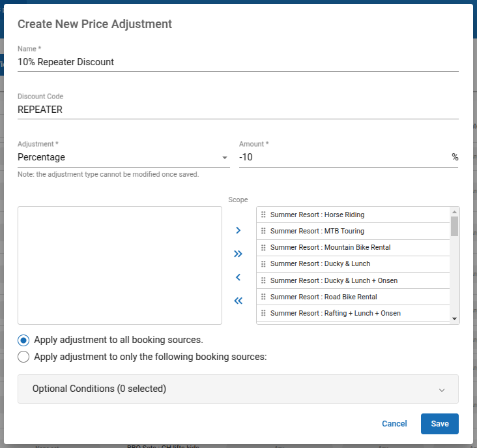
Task: Click drag handle icon beside Ducky & Lunch
Action: [263, 264]
